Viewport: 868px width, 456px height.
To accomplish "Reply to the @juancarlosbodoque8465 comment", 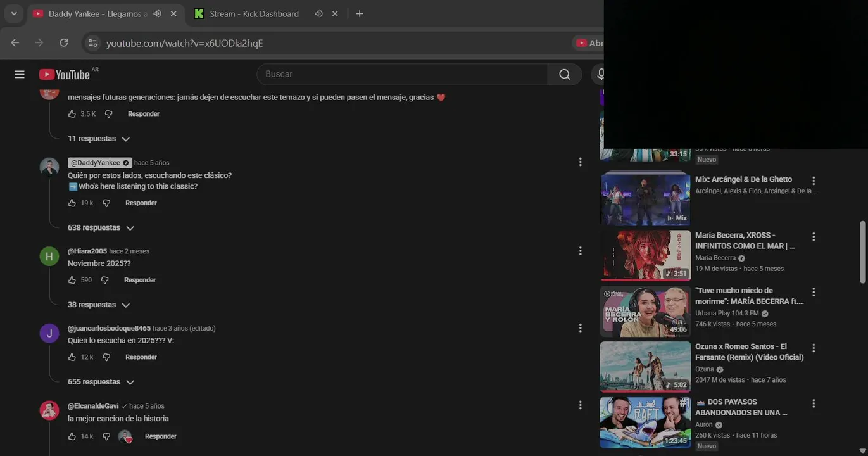I will point(141,357).
